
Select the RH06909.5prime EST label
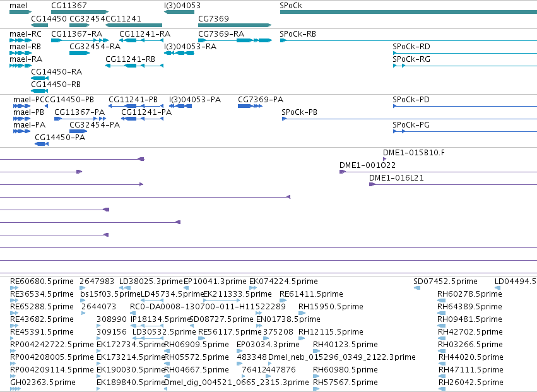(x=197, y=345)
